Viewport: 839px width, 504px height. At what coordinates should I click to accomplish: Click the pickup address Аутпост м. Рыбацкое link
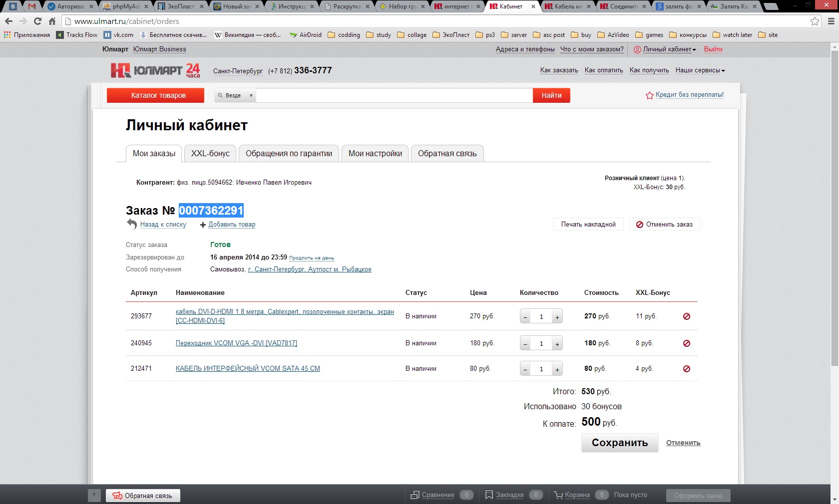[x=310, y=269]
